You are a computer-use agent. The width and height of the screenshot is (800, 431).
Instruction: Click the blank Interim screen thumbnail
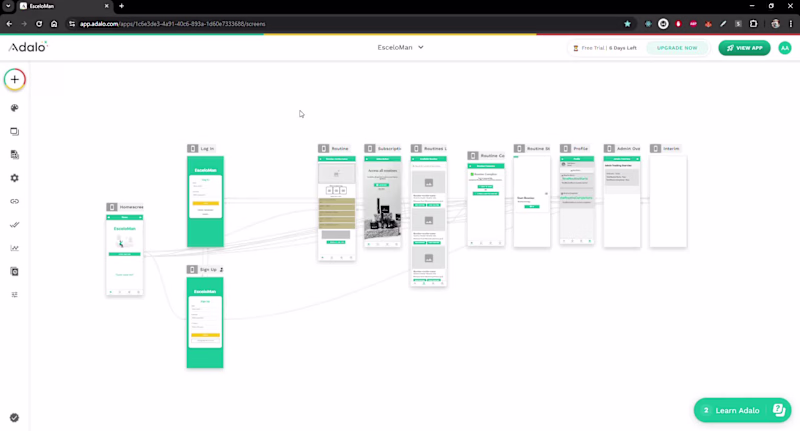(x=668, y=201)
